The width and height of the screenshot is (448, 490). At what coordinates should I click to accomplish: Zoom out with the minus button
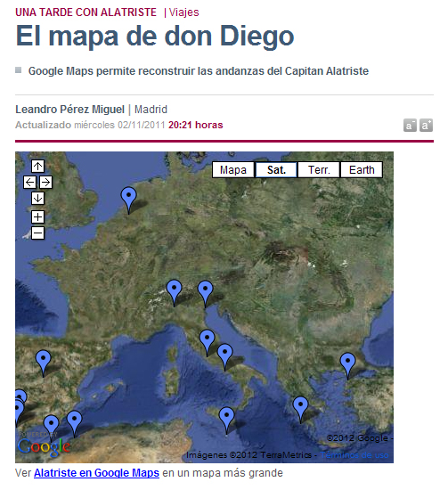(x=37, y=233)
